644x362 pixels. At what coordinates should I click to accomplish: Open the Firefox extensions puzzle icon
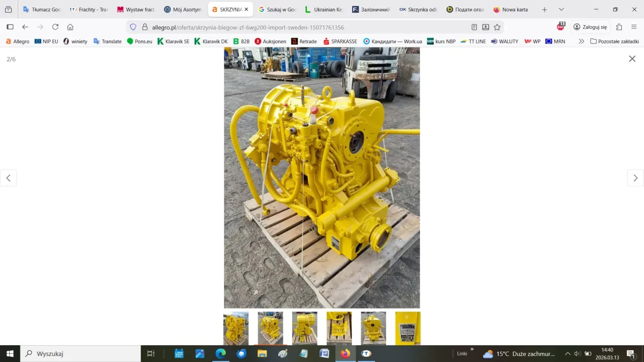619,27
